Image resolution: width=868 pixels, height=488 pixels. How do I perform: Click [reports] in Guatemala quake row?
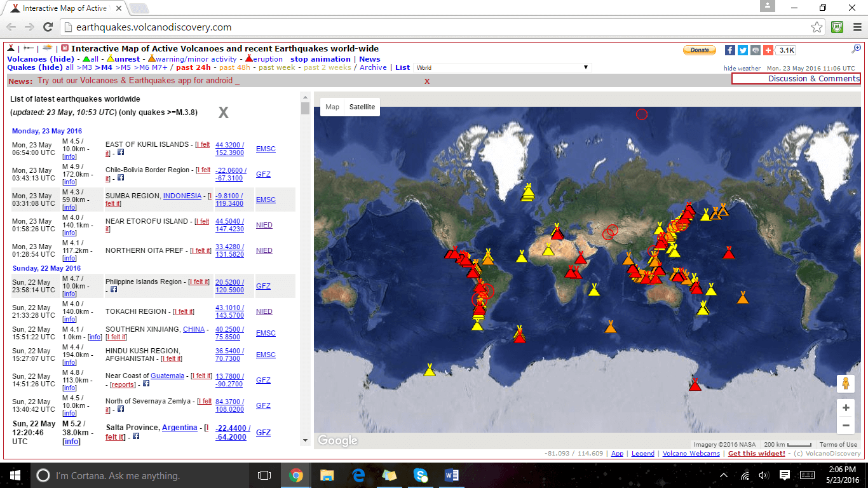click(123, 385)
